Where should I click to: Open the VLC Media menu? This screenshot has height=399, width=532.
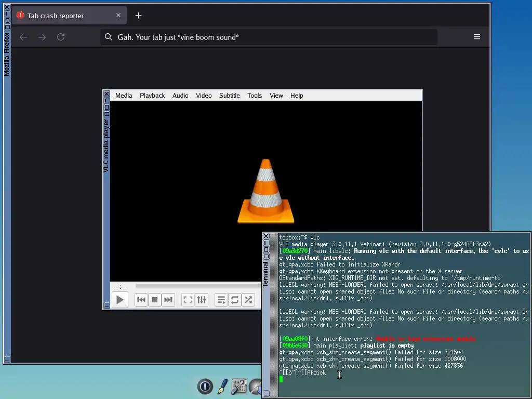[x=124, y=96]
